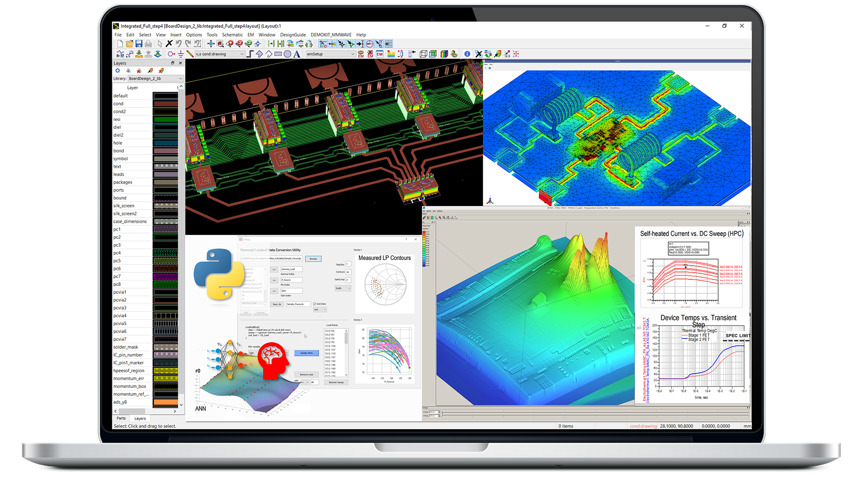This screenshot has width=868, height=481.
Task: Open the 3D wireframe view icon
Action: (423, 54)
